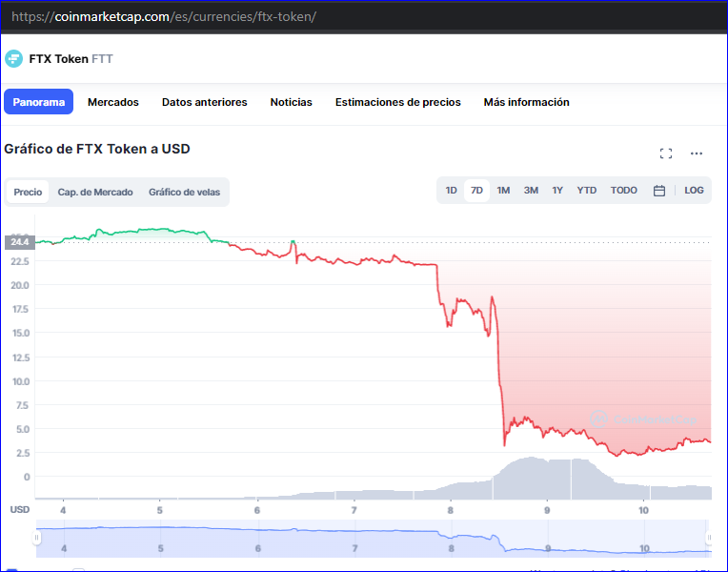Open the Más información tab

point(527,102)
